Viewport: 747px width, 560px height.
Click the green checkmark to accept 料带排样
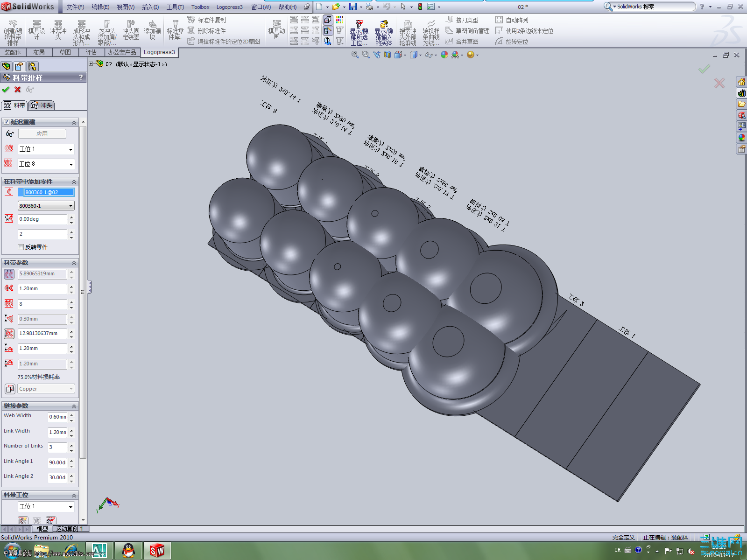coord(6,90)
